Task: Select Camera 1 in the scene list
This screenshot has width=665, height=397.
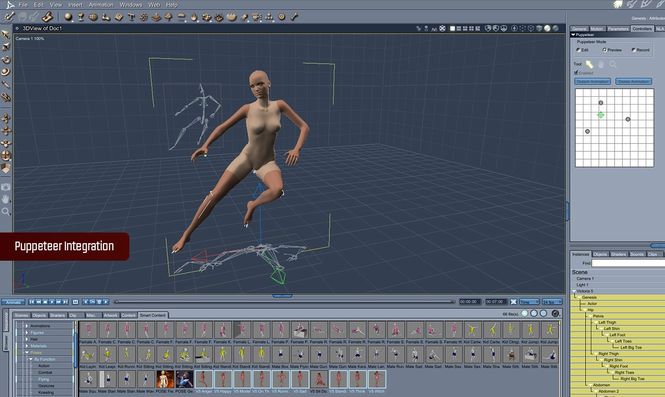Action: tap(585, 279)
